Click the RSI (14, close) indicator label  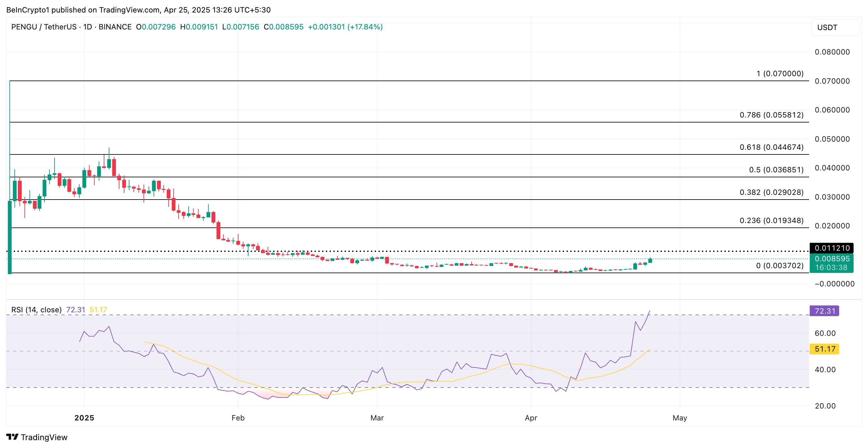36,310
